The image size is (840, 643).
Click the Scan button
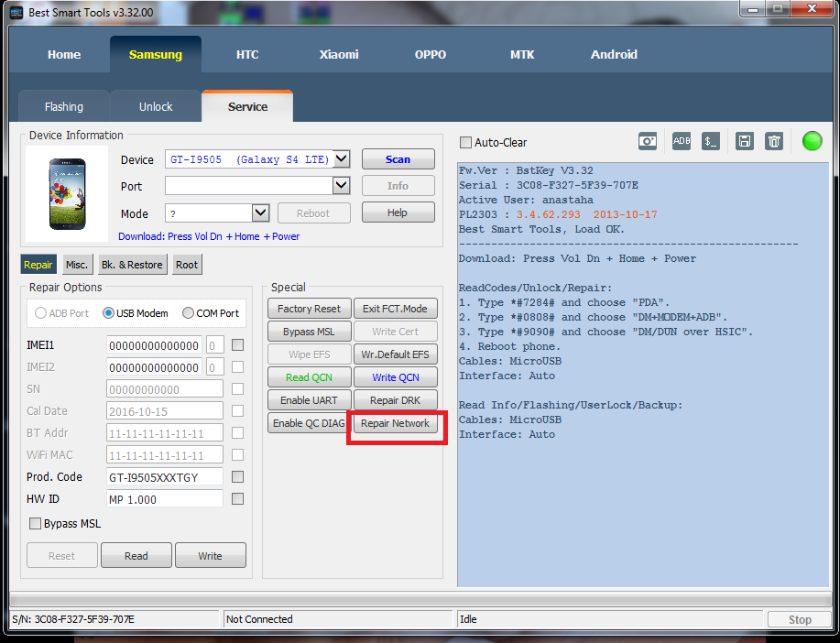(398, 159)
